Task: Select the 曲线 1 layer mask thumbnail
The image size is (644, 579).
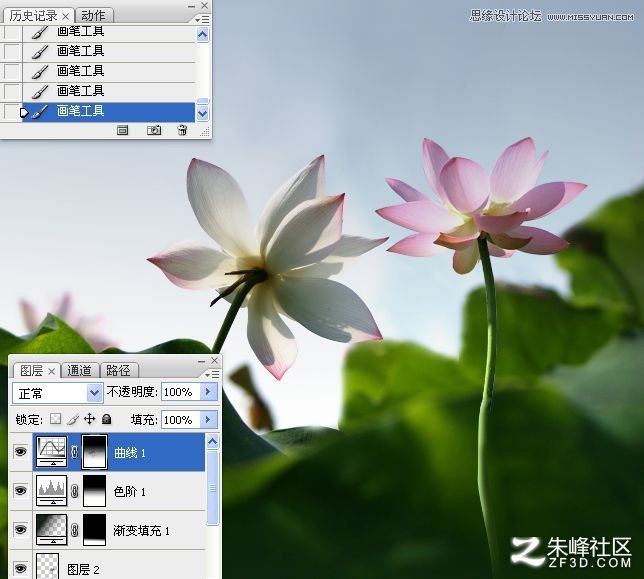Action: click(x=95, y=452)
